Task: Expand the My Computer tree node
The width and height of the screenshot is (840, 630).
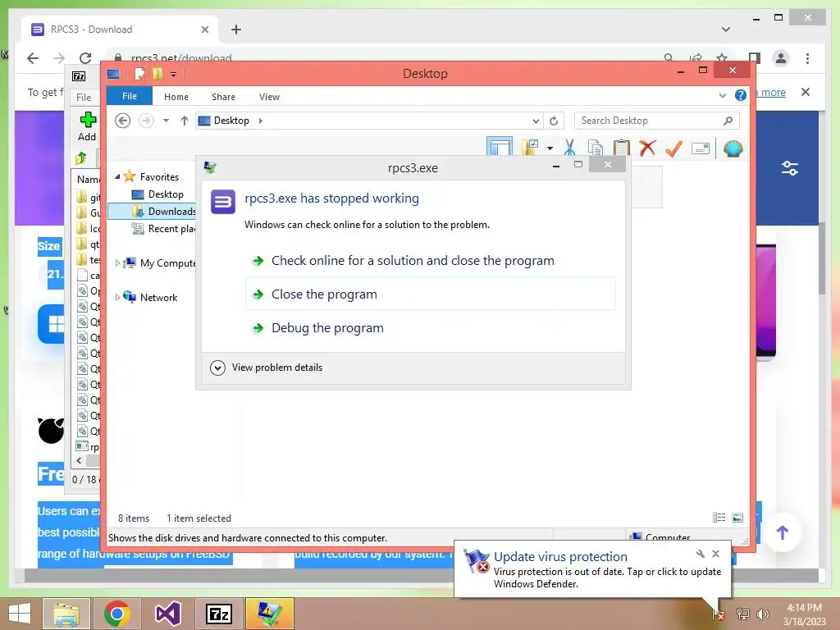Action: pyautogui.click(x=117, y=262)
